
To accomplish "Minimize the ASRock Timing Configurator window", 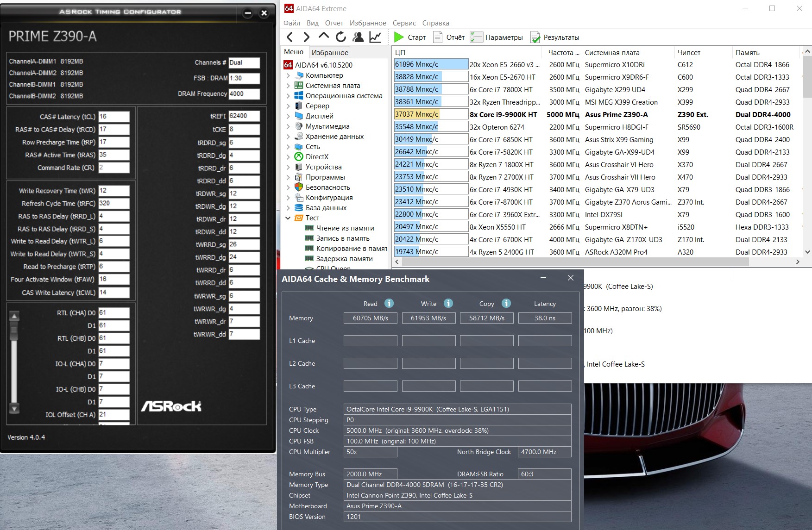I will (248, 13).
